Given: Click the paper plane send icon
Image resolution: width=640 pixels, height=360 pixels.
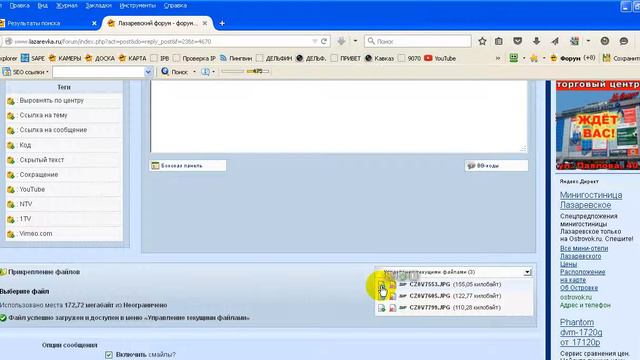Looking at the screenshot, I should pyautogui.click(x=555, y=41).
